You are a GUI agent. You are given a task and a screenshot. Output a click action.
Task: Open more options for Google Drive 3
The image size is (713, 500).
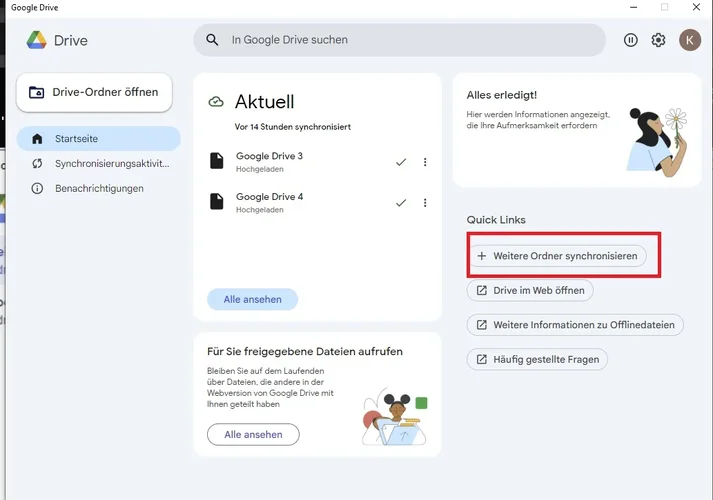pyautogui.click(x=425, y=162)
